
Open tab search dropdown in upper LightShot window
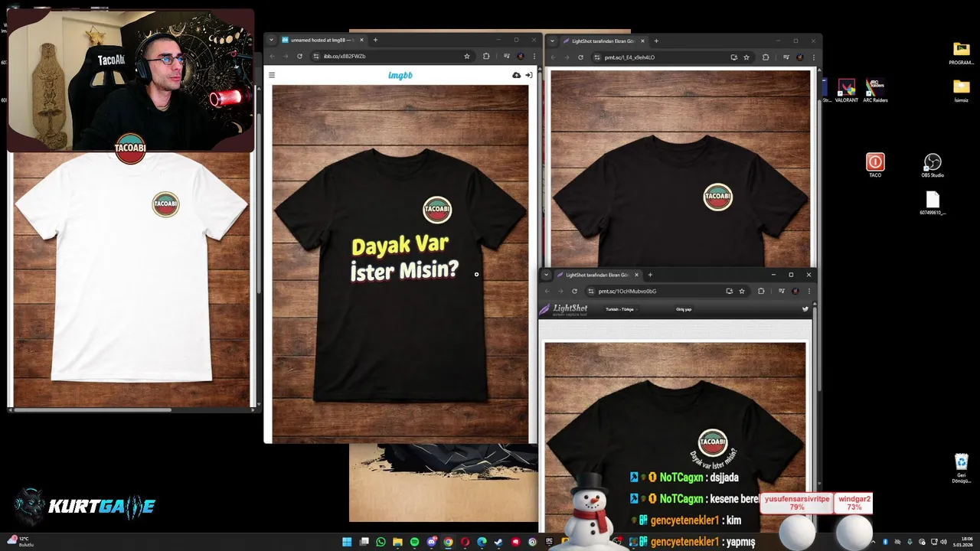click(x=552, y=41)
